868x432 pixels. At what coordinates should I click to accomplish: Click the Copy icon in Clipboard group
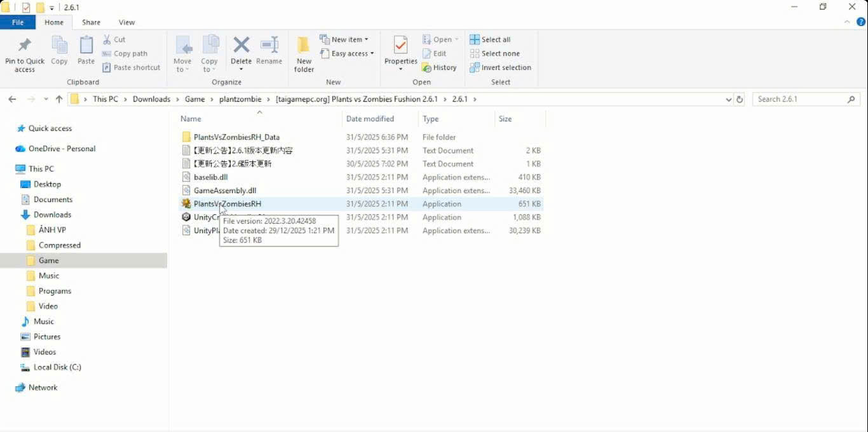(x=59, y=46)
